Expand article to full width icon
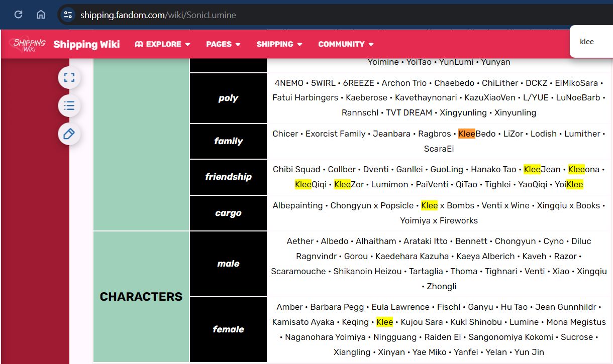 coord(69,77)
